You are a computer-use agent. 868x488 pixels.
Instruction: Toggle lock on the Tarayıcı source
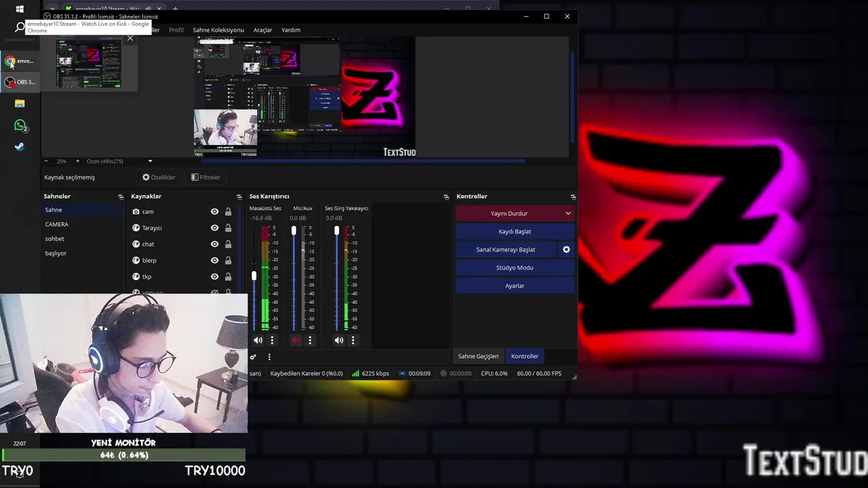point(228,228)
